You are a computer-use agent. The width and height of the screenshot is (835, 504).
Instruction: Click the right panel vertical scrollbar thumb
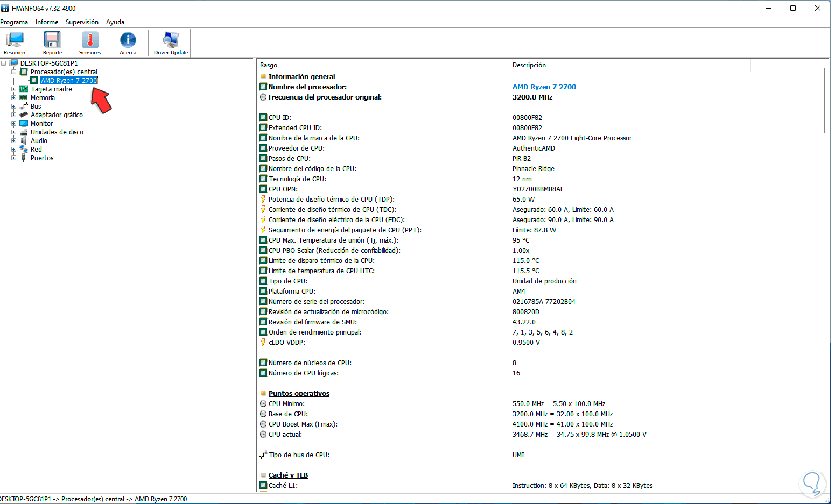point(825,100)
